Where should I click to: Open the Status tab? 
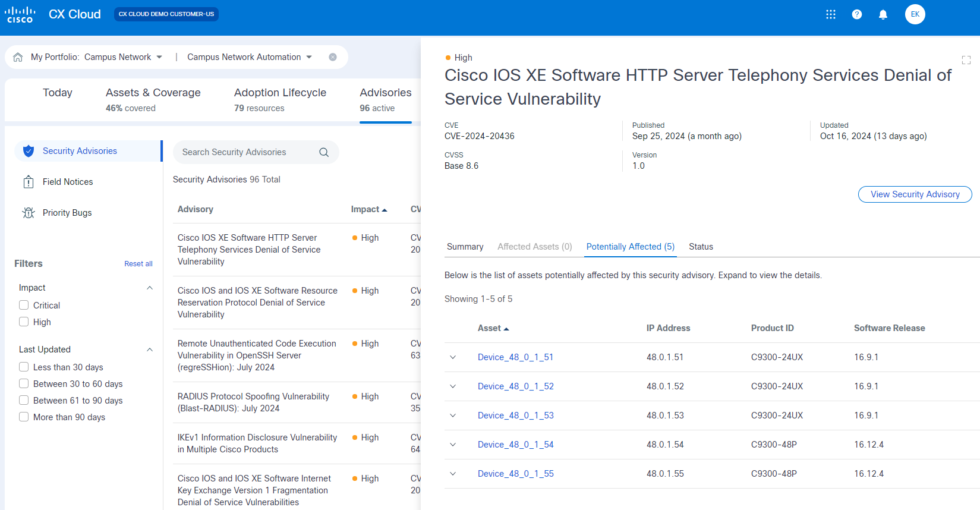[x=701, y=247]
